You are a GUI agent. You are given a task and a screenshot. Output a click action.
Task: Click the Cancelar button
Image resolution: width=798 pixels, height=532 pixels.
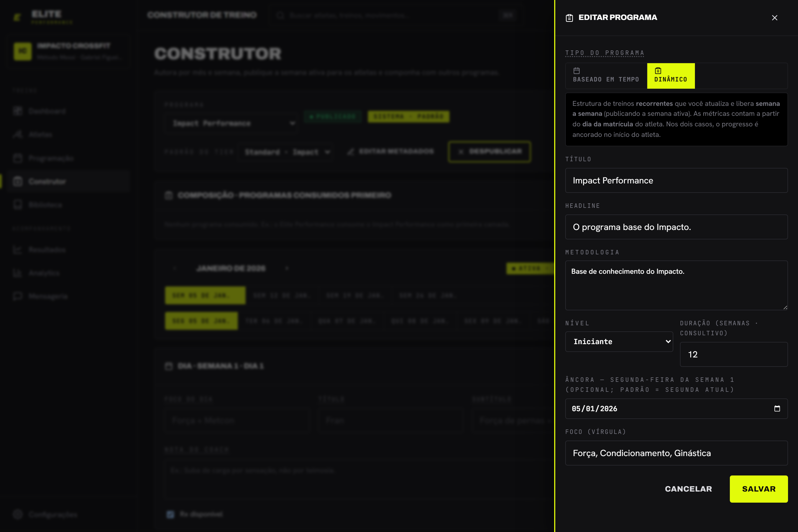pyautogui.click(x=688, y=489)
